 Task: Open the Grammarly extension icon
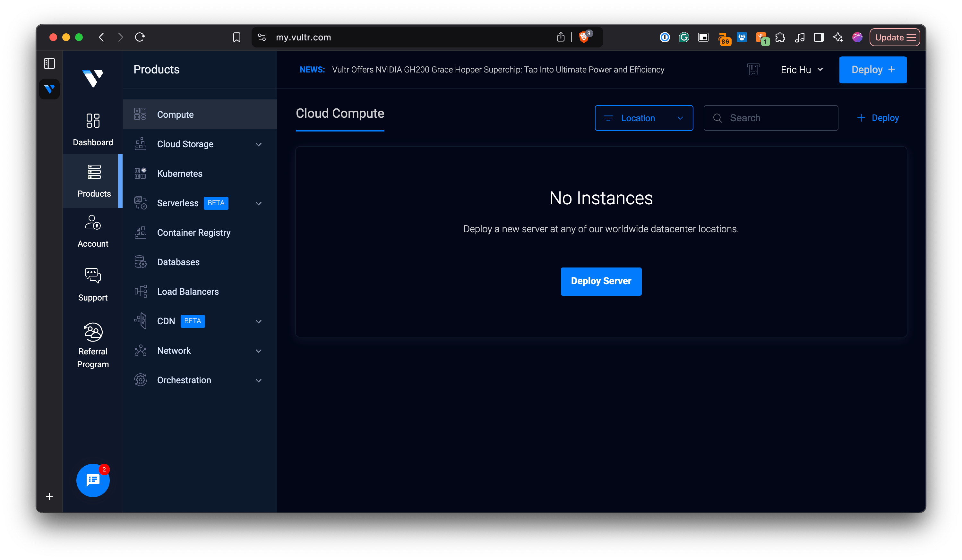pyautogui.click(x=684, y=37)
